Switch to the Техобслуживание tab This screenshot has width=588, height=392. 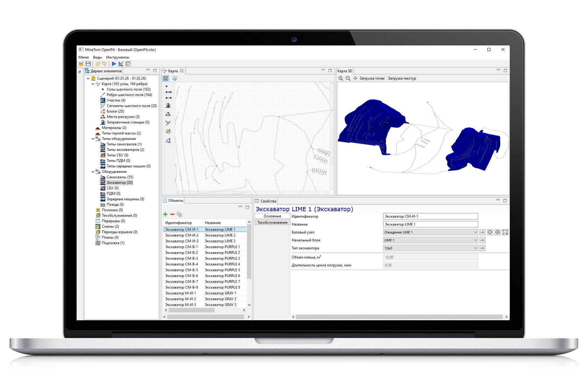tap(272, 222)
